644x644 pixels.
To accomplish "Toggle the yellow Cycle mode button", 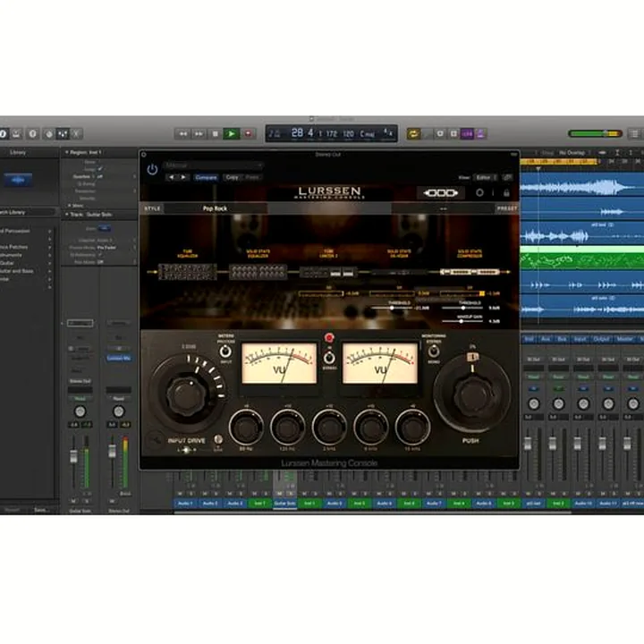I will pyautogui.click(x=413, y=134).
